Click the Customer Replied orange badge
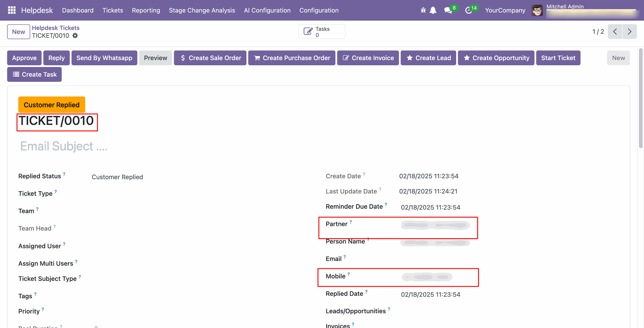The height and width of the screenshot is (328, 644). tap(52, 105)
